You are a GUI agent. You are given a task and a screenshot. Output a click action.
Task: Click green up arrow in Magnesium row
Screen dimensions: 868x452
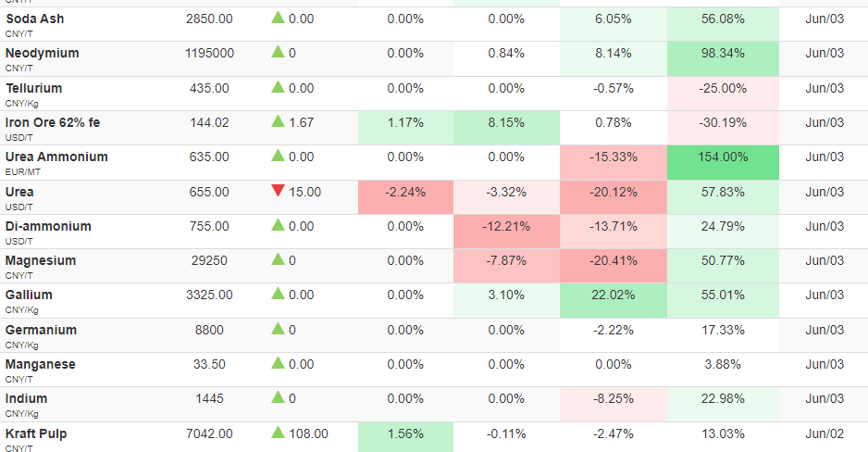tap(278, 259)
